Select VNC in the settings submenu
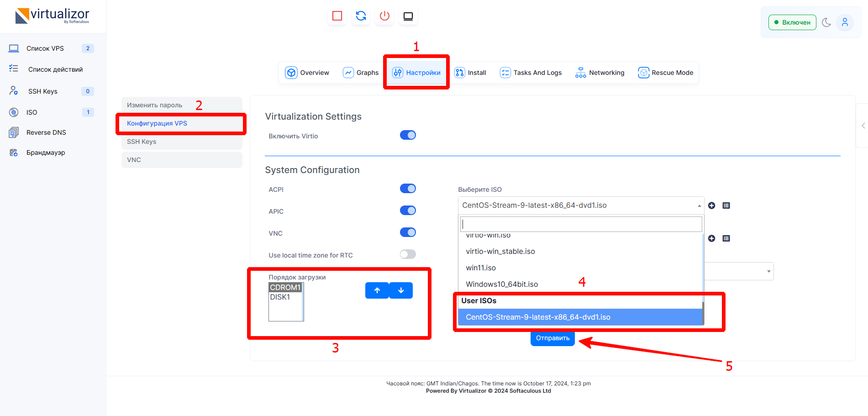The height and width of the screenshot is (416, 868). (x=182, y=160)
